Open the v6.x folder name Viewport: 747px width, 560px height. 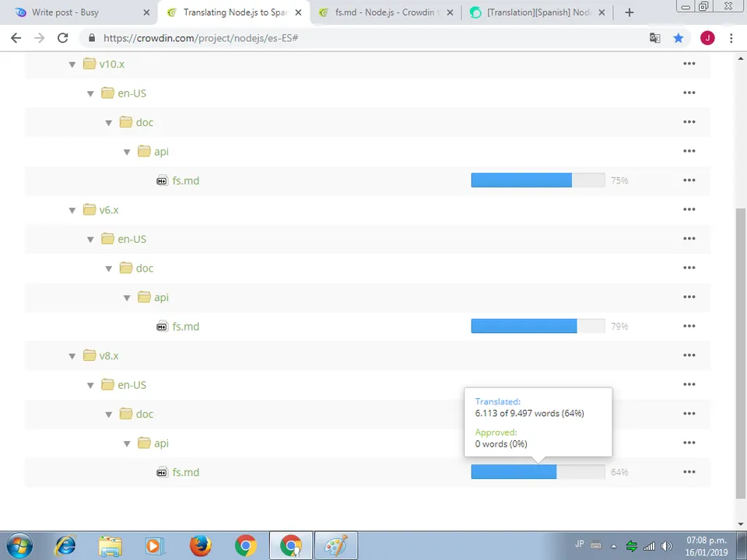click(109, 209)
